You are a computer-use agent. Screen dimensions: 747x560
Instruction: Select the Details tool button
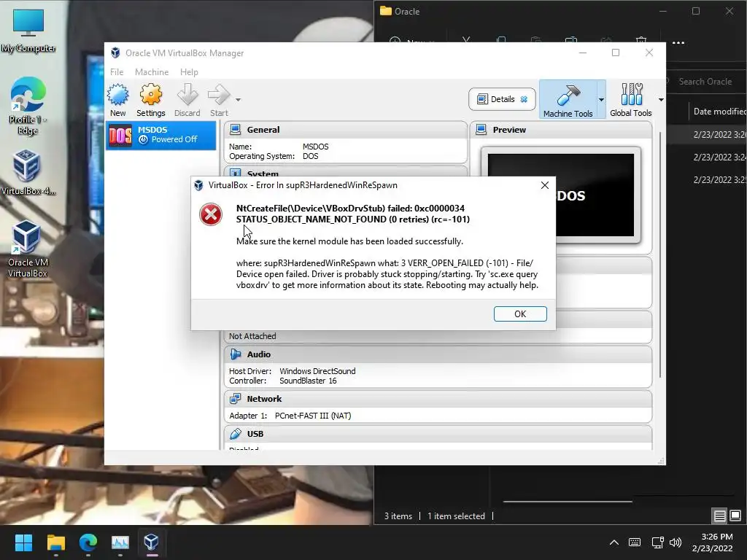502,99
